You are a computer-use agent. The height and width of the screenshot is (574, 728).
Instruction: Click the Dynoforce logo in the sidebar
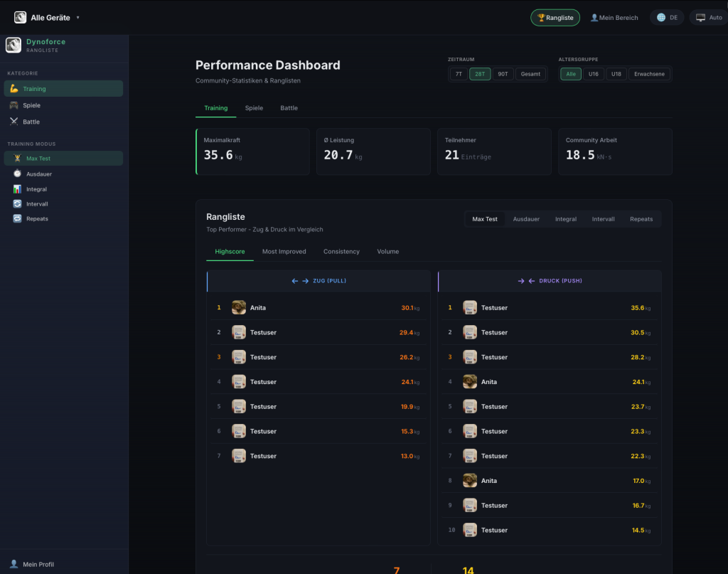(x=14, y=46)
